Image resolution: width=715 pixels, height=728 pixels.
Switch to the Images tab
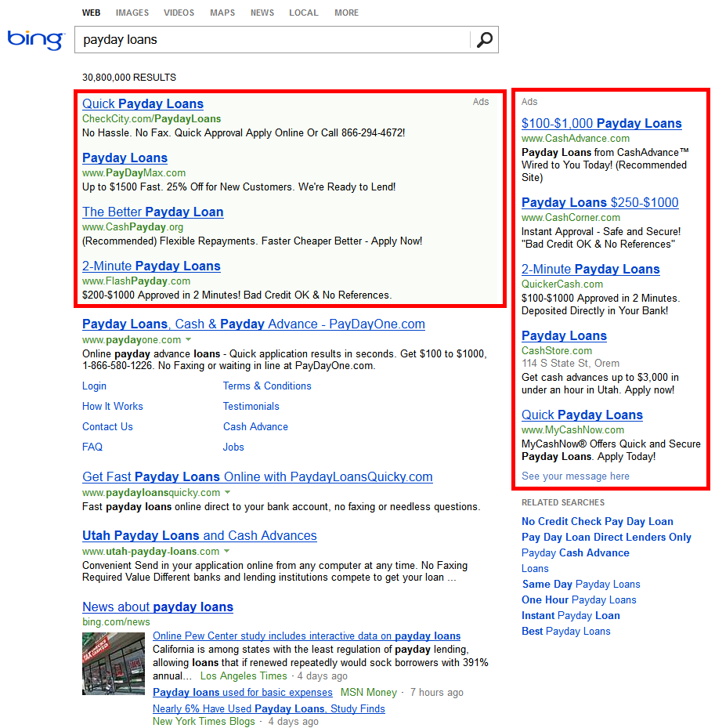coord(132,13)
